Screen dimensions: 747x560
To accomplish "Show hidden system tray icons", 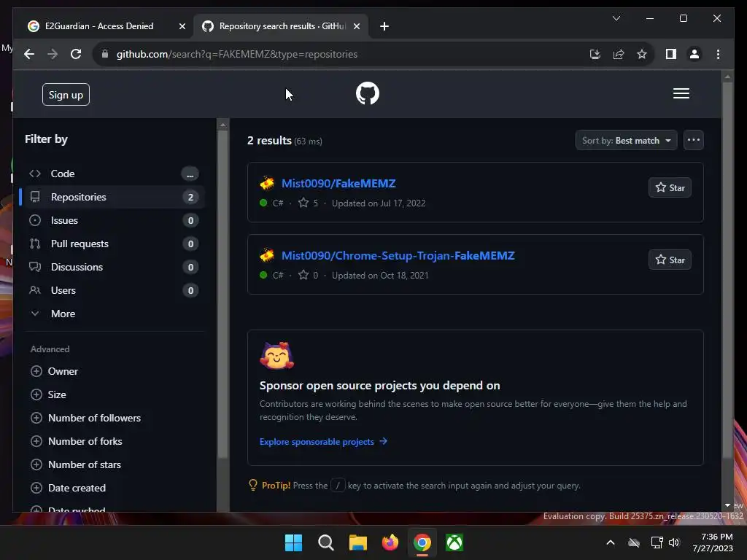I will coord(611,542).
